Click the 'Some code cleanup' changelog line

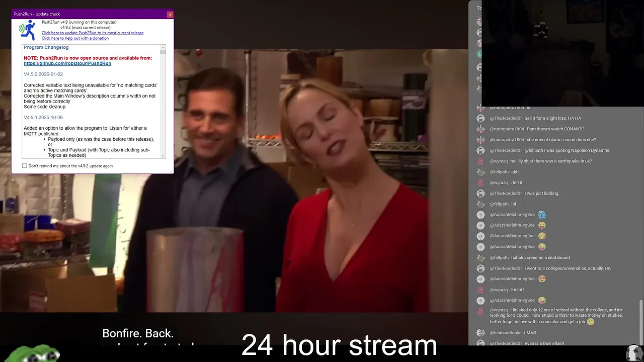tap(44, 107)
